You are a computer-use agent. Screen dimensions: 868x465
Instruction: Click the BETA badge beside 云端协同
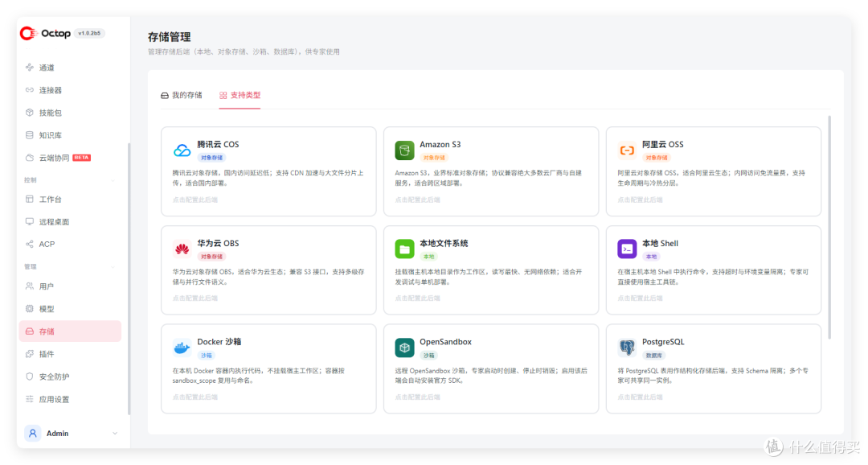82,158
